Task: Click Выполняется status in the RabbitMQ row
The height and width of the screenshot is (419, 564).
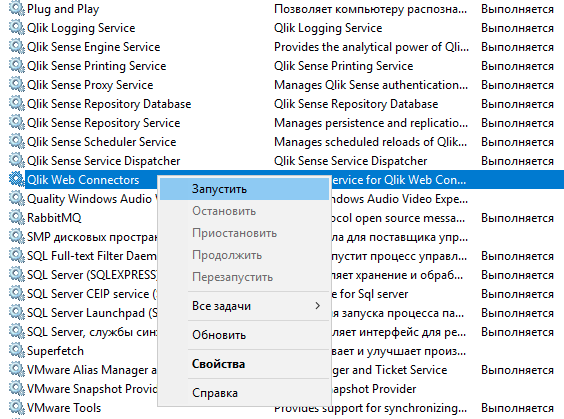Action: click(517, 218)
